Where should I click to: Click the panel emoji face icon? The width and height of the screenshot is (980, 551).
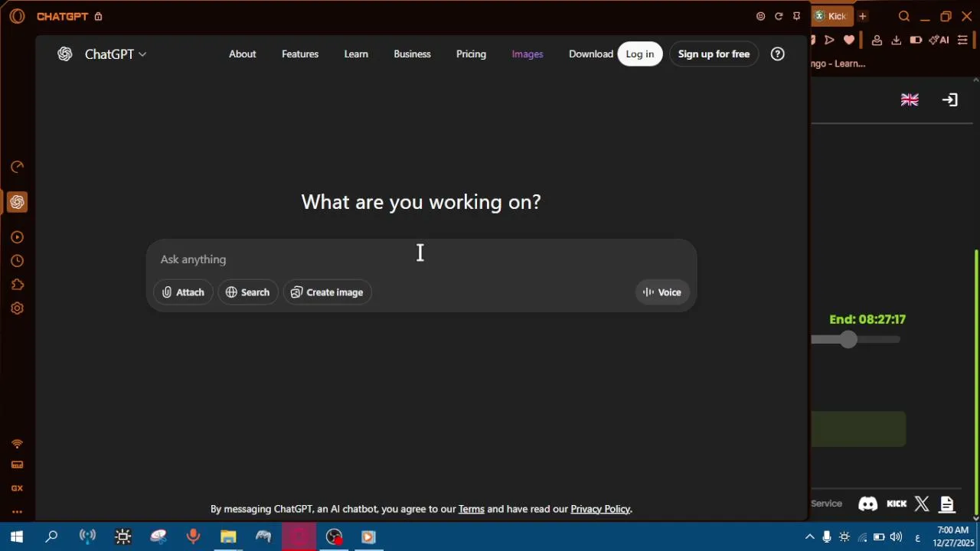760,16
